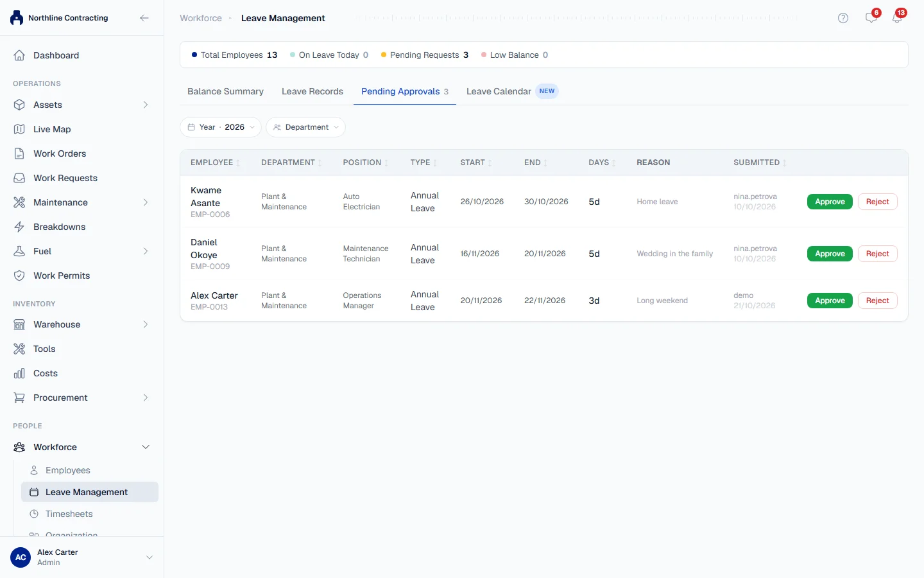Open Leave Management in the sidebar
This screenshot has width=924, height=578.
coord(90,492)
